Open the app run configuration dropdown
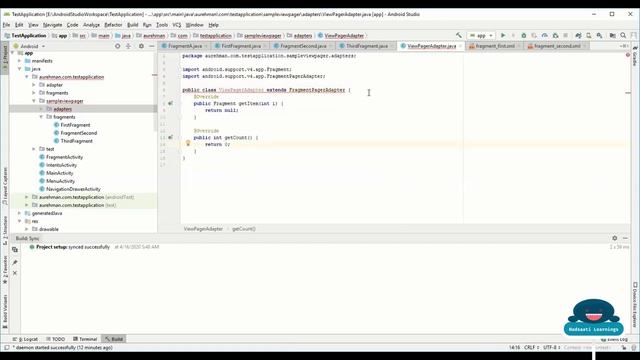Image resolution: width=640 pixels, height=360 pixels. tap(481, 36)
